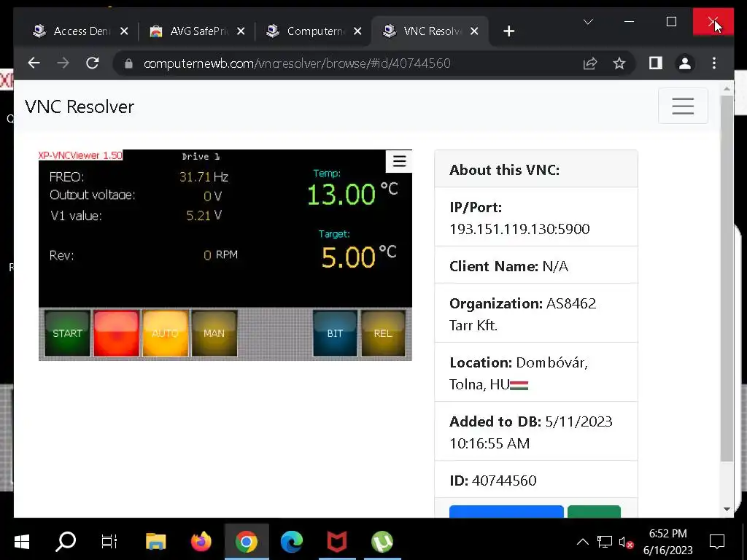Select the MAN mode button

pos(214,333)
